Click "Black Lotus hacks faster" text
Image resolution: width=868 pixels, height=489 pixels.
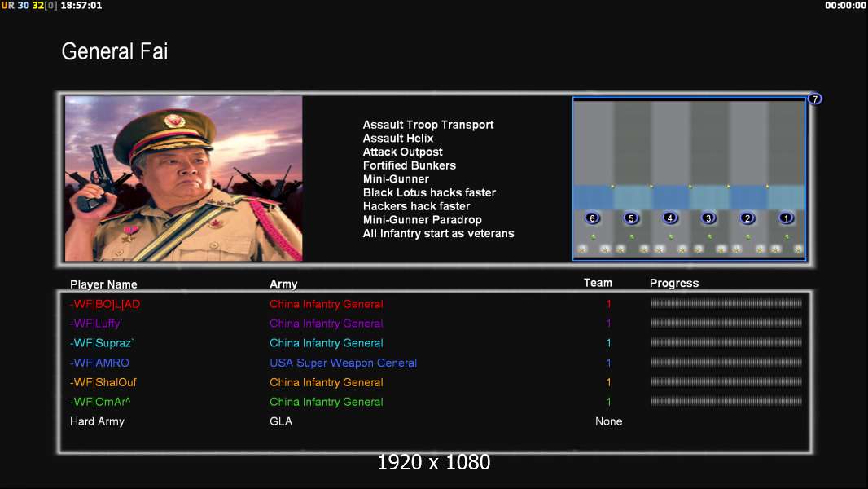tap(429, 192)
